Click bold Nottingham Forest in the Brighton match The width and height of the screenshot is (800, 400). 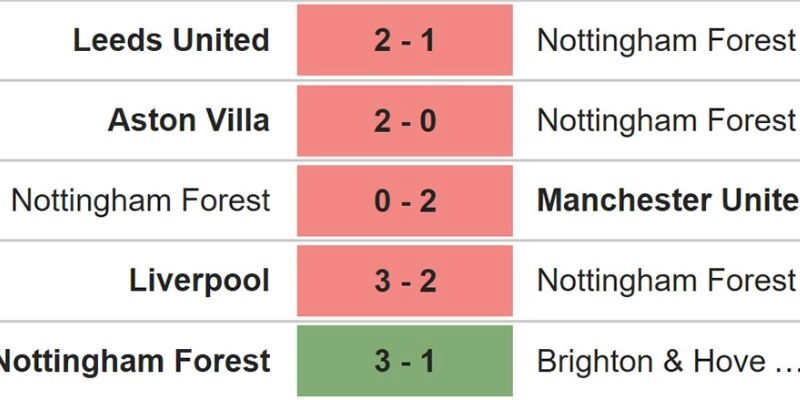pyautogui.click(x=134, y=360)
